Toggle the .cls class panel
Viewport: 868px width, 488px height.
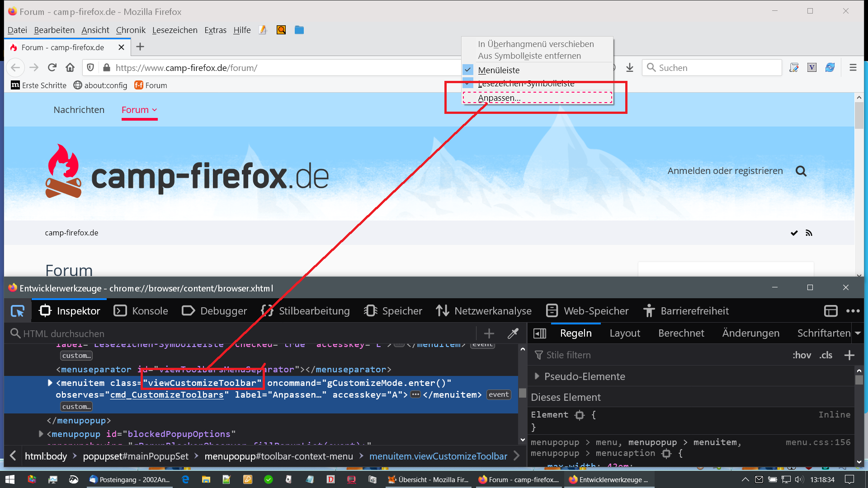tap(826, 355)
